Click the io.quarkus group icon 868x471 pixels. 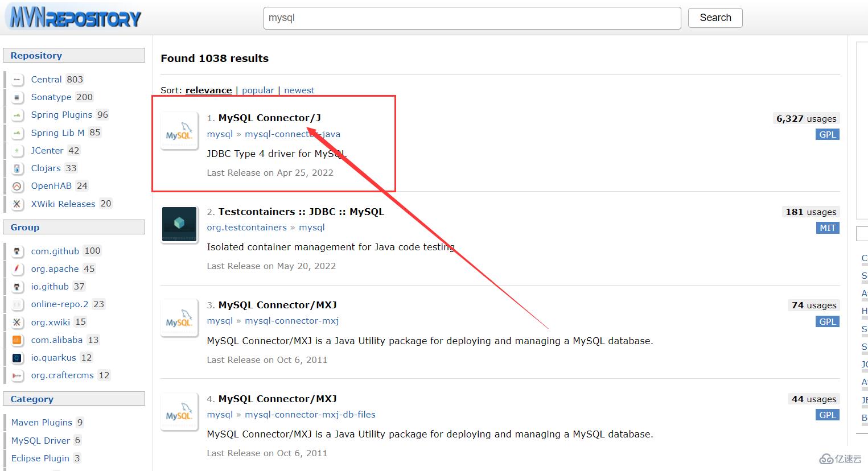point(17,357)
